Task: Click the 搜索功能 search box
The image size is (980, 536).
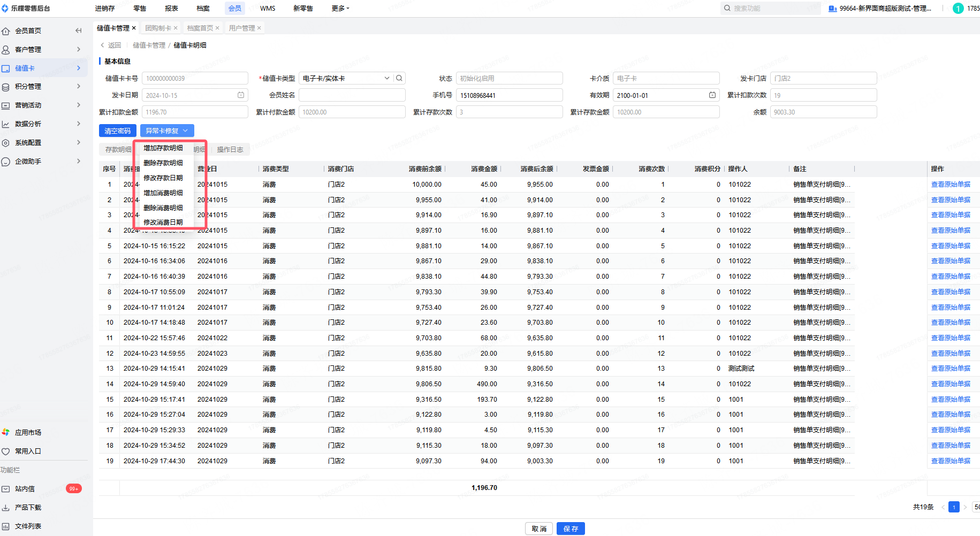Action: point(770,8)
